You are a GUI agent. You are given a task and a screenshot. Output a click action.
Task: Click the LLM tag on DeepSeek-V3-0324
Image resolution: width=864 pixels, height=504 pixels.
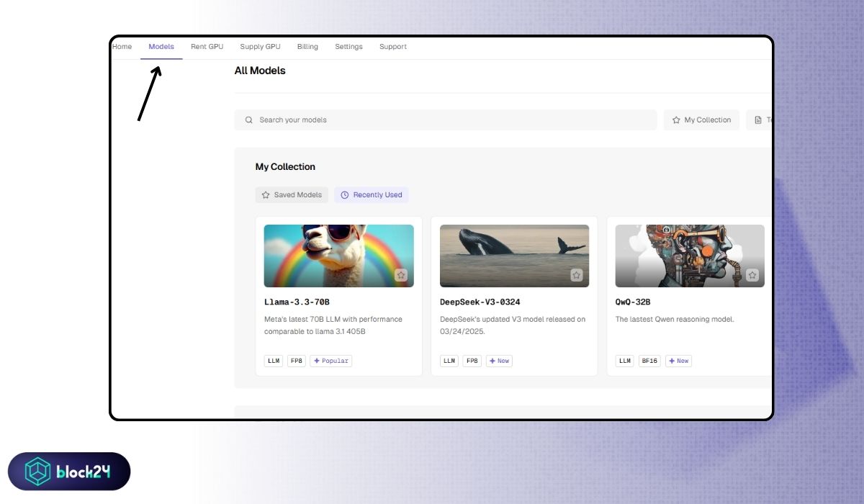pyautogui.click(x=449, y=361)
